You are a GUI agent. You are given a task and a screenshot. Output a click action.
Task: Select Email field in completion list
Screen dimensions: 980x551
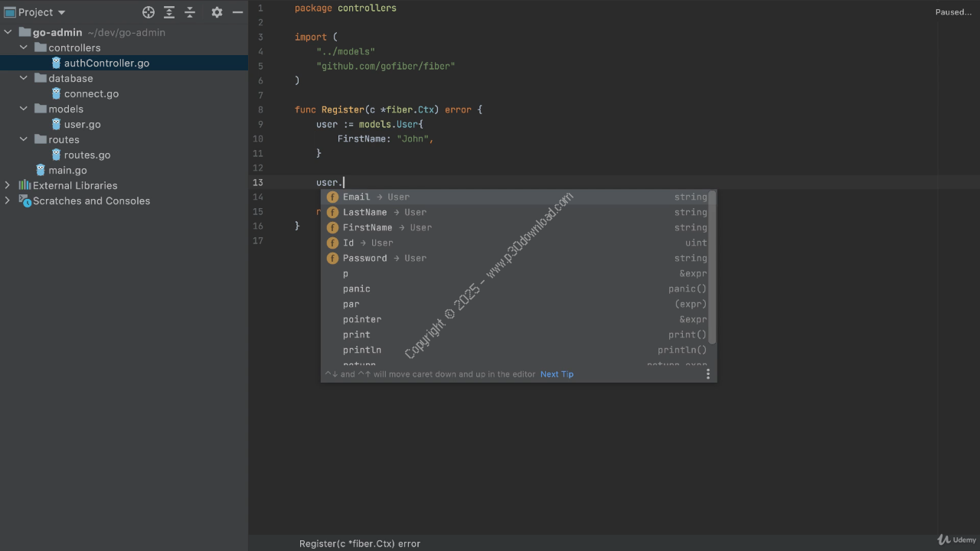[356, 197]
